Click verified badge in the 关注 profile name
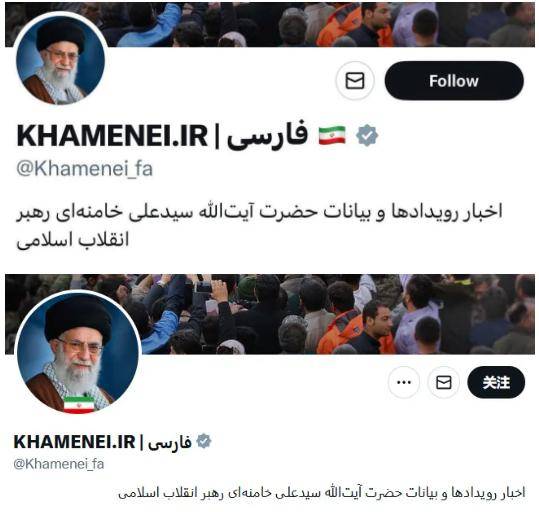Image resolution: width=539 pixels, height=512 pixels. tap(204, 441)
